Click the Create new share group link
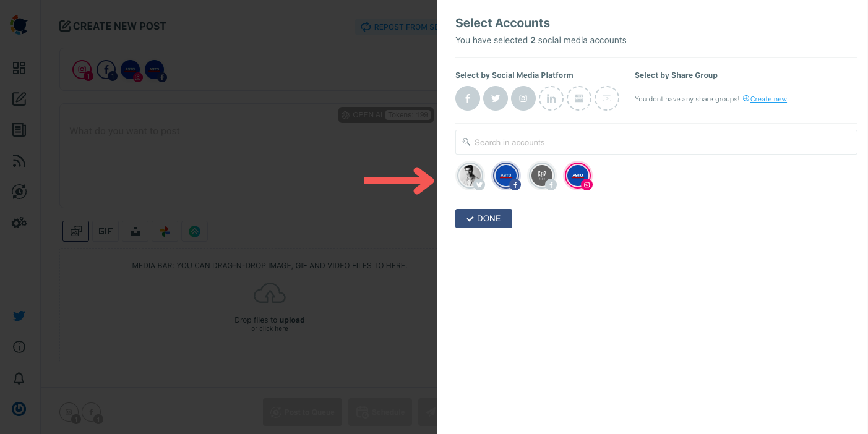The width and height of the screenshot is (868, 434). coord(768,98)
